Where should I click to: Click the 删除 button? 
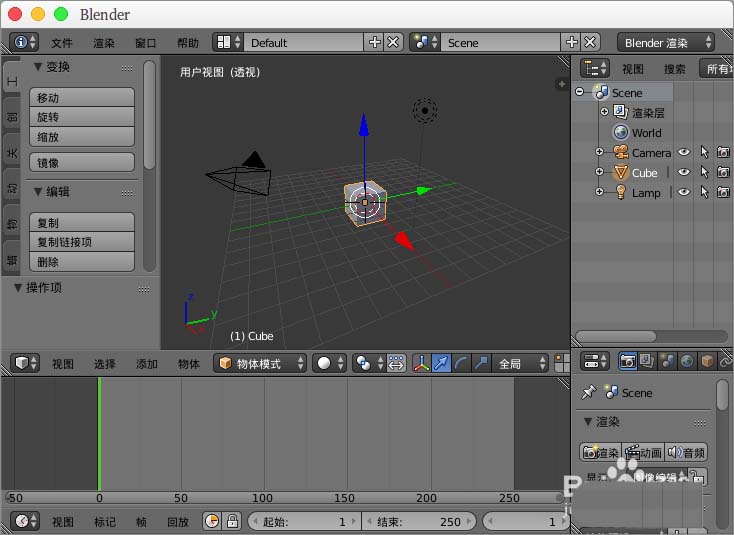pyautogui.click(x=82, y=262)
